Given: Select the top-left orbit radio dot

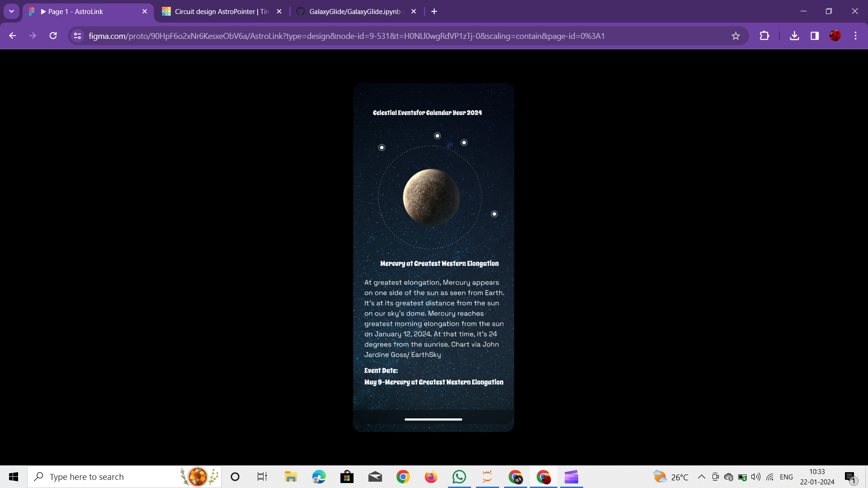Looking at the screenshot, I should 382,148.
